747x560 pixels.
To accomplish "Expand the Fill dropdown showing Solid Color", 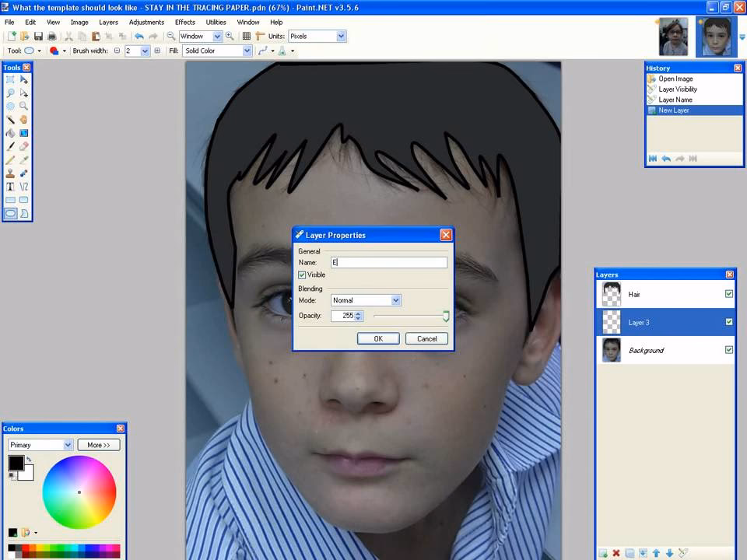I will click(x=246, y=51).
